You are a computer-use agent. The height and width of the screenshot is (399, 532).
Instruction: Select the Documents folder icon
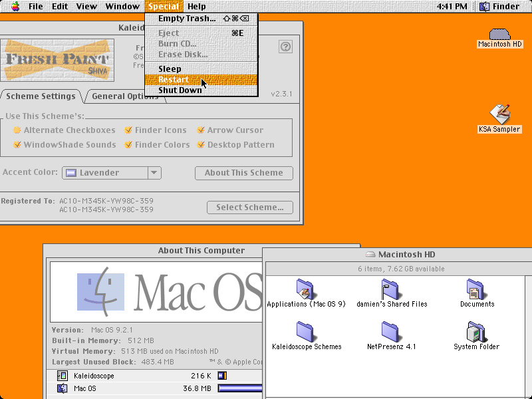pyautogui.click(x=475, y=289)
